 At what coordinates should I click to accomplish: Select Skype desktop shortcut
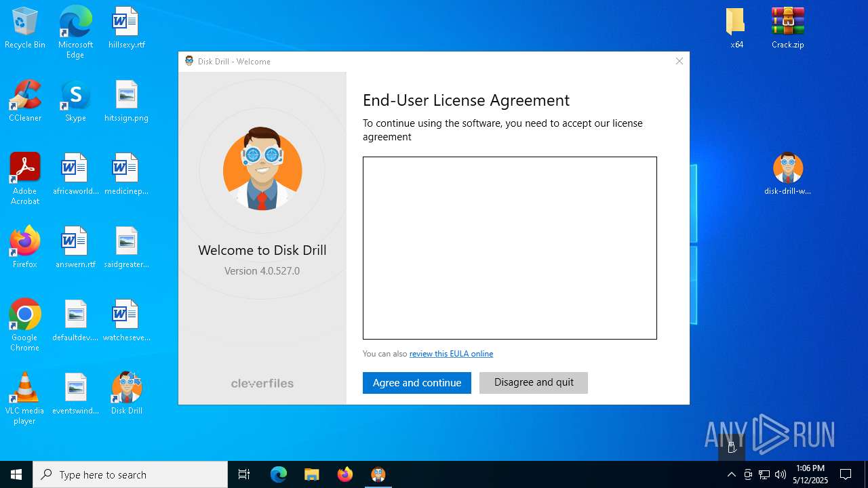[x=75, y=102]
